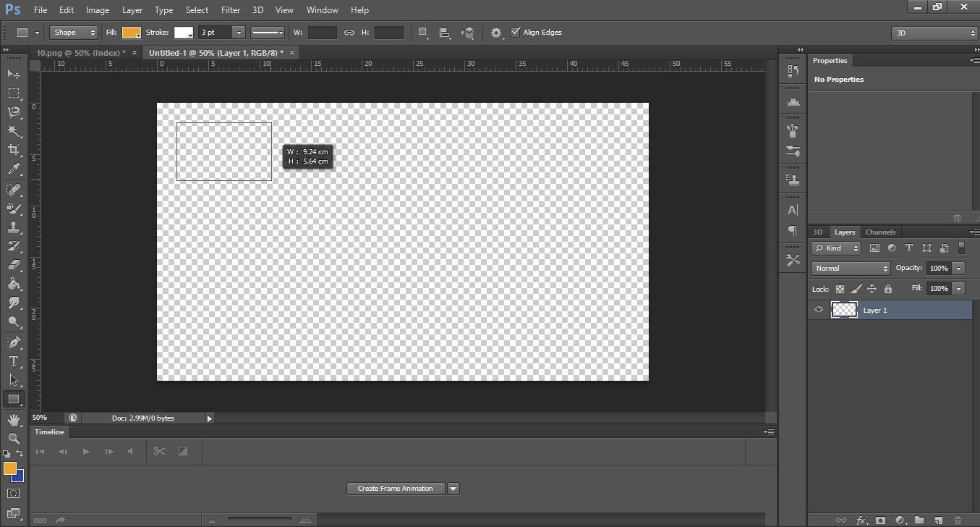Select the Paint Bucket tool
This screenshot has height=527, width=980.
(14, 284)
